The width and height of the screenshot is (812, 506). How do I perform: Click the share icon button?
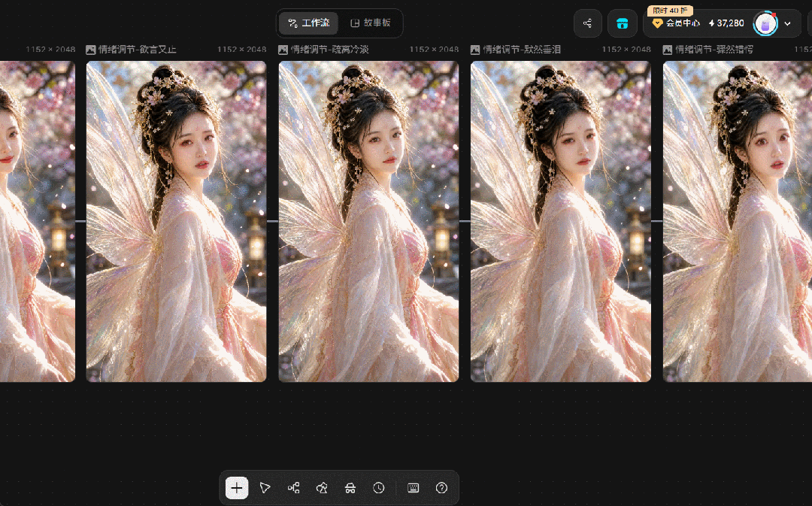[588, 23]
